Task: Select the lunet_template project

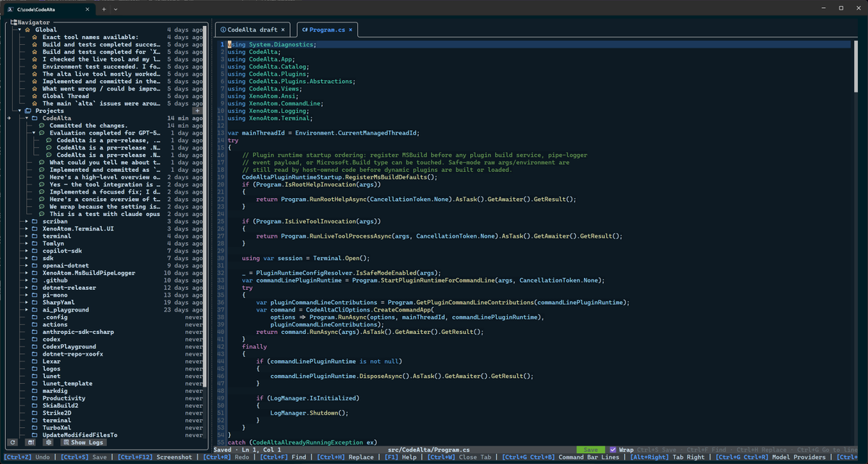Action: tap(67, 383)
